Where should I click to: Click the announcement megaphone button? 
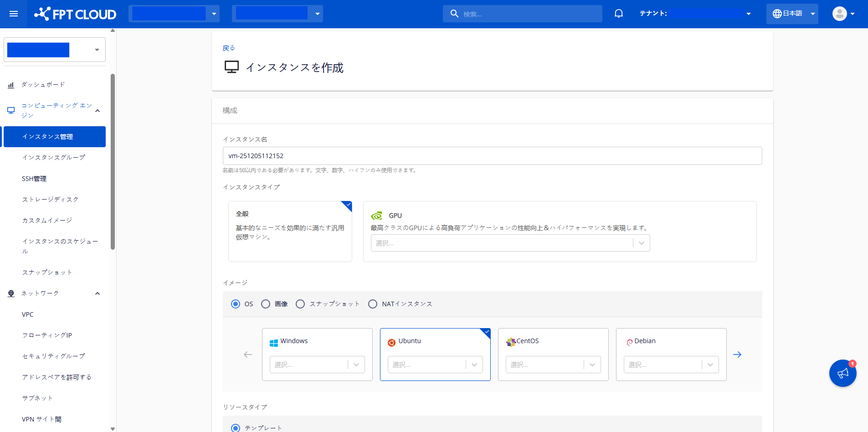[842, 373]
